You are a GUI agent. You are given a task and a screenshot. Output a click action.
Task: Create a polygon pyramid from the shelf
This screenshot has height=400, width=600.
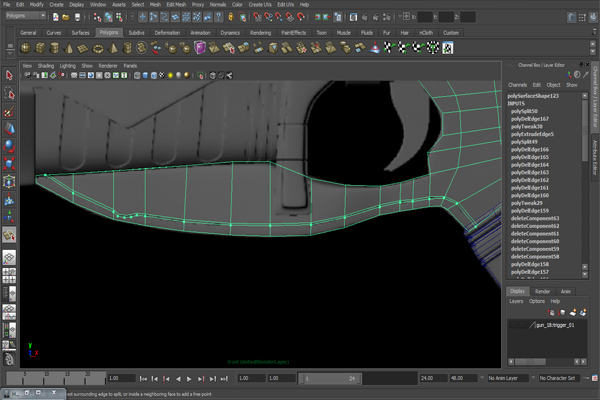coord(113,48)
